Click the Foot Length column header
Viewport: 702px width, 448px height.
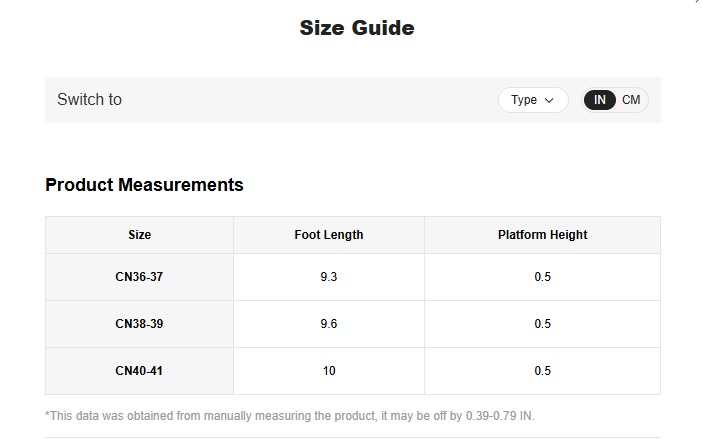tap(329, 235)
